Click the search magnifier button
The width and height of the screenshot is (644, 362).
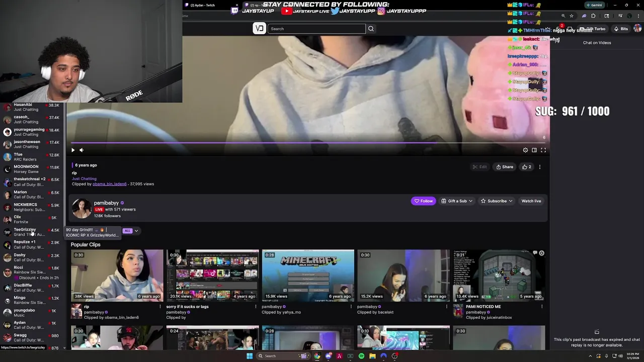point(371,29)
